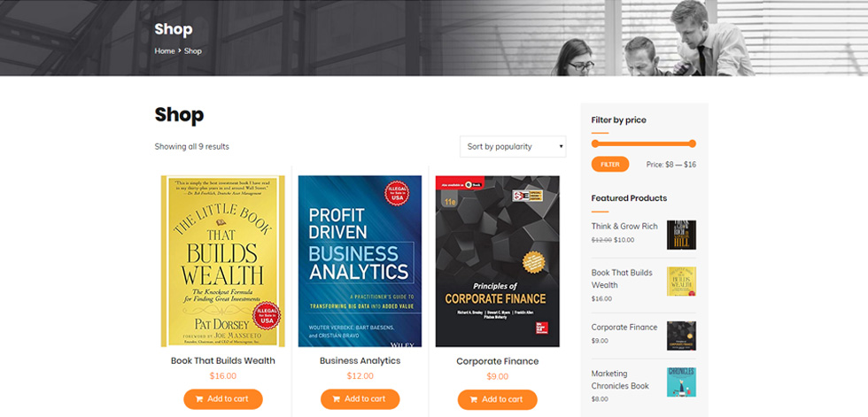
Task: Click the Marketing Chronicles Book sidebar thumbnail
Action: click(x=681, y=382)
